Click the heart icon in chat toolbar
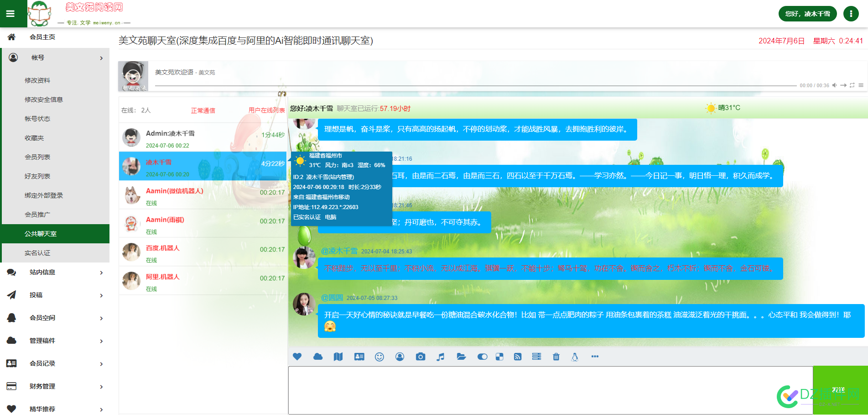This screenshot has width=868, height=415. point(297,357)
